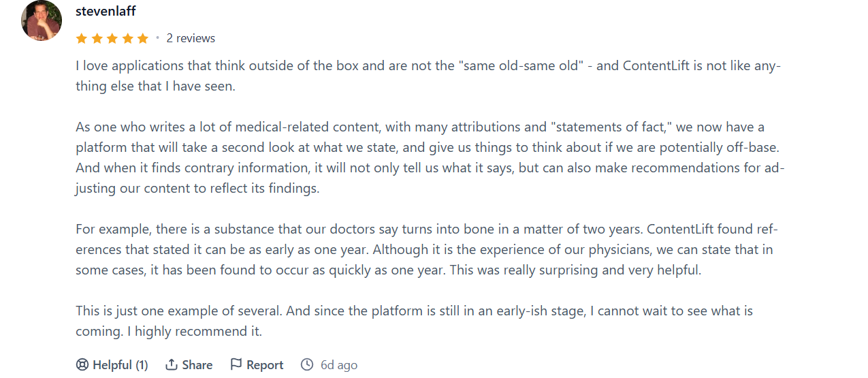
Task: Open stevenlaff's profile picture
Action: [42, 20]
